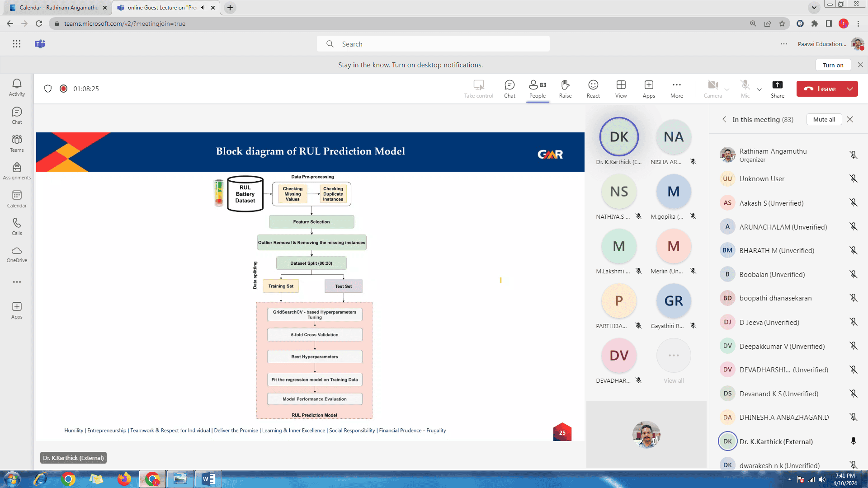
Task: Click Turn on desktop notifications
Action: coord(833,65)
